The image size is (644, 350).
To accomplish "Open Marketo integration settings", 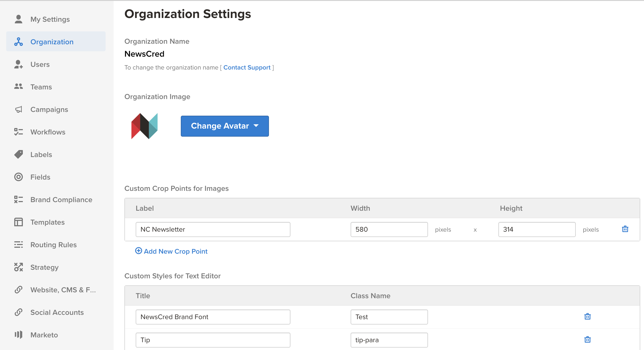I will tap(56, 335).
